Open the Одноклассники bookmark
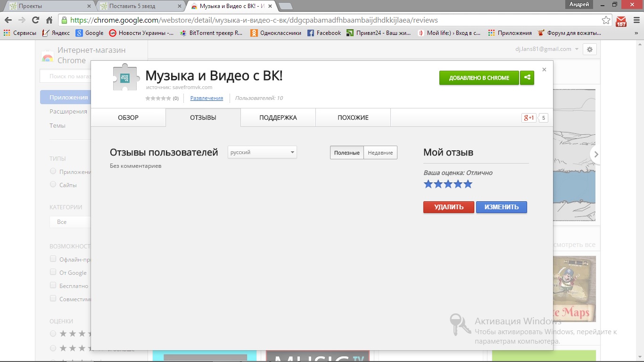644x362 pixels. (x=276, y=33)
